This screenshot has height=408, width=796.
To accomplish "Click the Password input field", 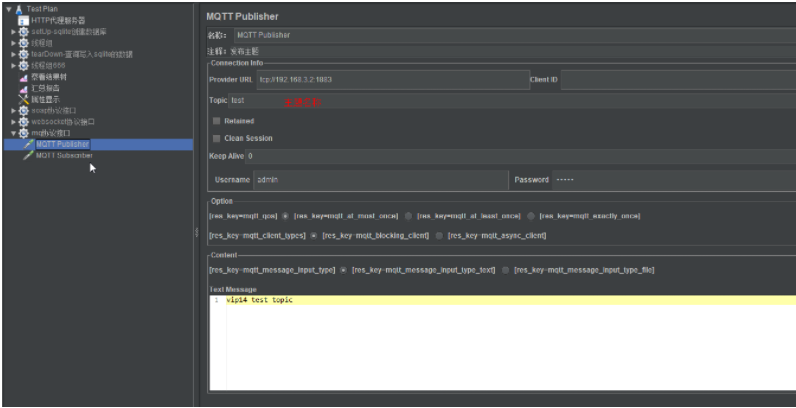I will coord(674,180).
